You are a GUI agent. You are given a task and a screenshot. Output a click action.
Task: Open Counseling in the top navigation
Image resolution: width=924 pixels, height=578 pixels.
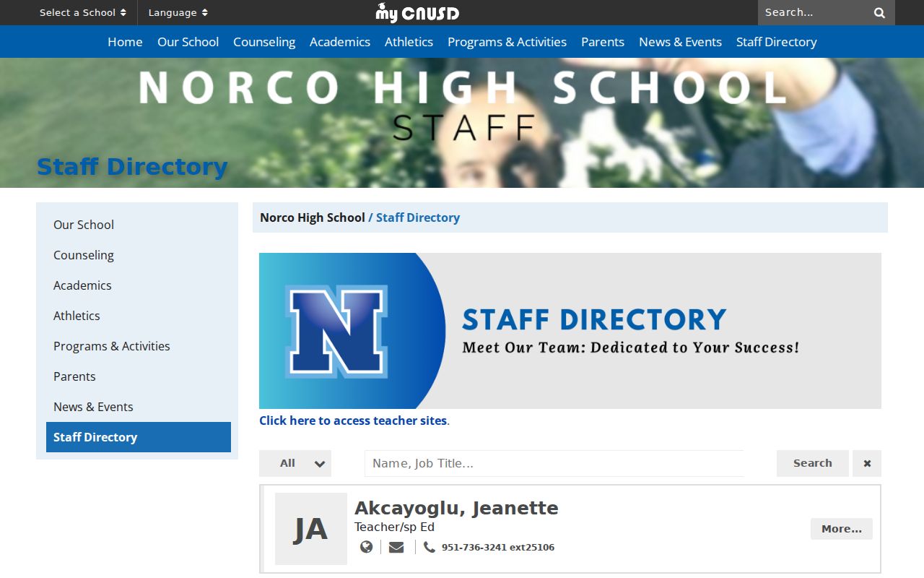(x=264, y=42)
